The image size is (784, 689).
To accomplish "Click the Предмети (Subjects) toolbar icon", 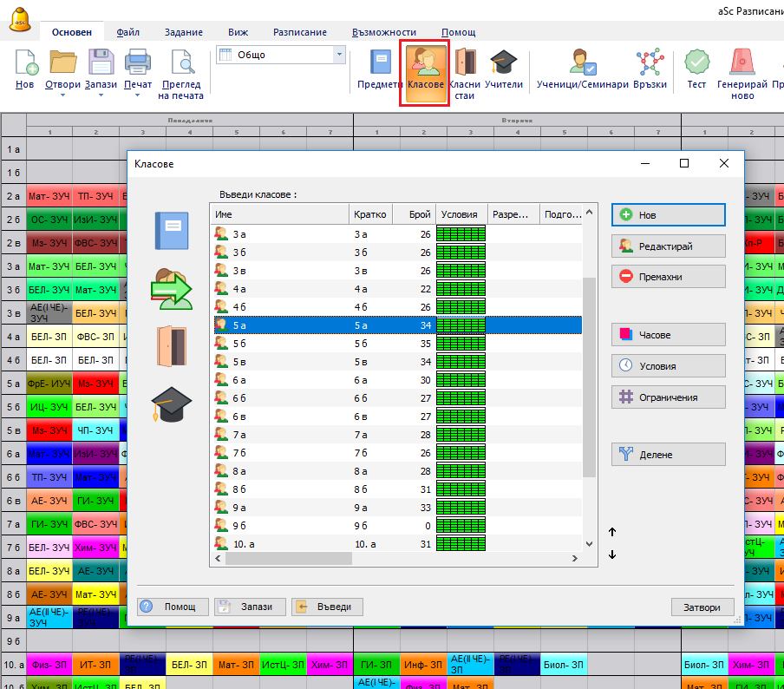I will coord(380,69).
